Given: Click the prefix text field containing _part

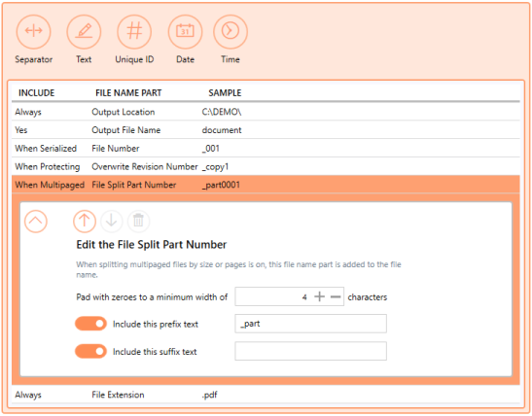Looking at the screenshot, I should (x=310, y=324).
